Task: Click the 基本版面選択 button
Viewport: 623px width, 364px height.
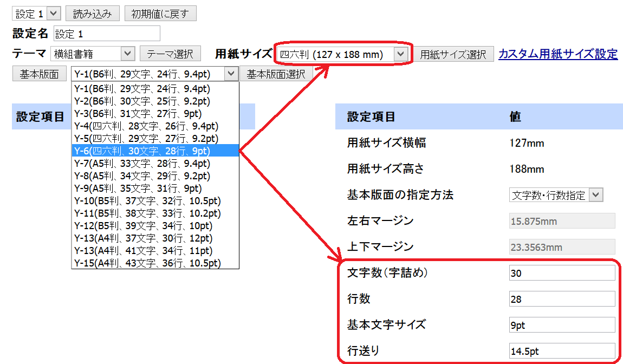Action: click(x=276, y=74)
